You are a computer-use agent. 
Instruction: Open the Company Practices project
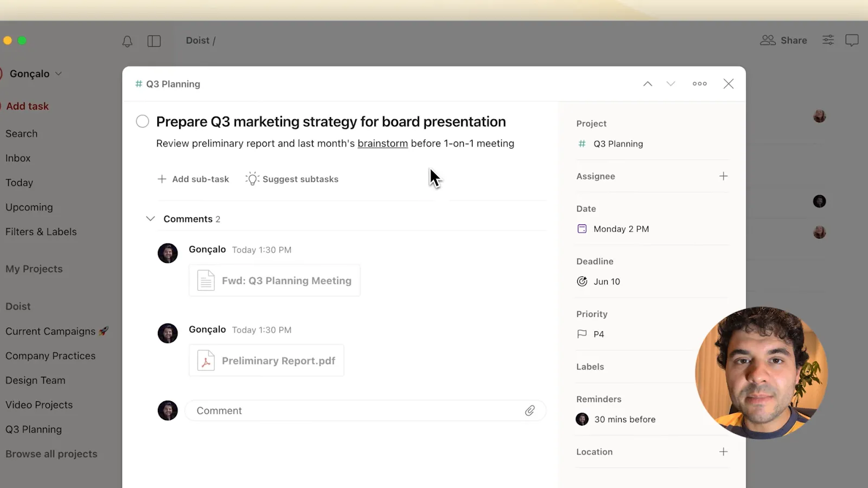tap(50, 356)
